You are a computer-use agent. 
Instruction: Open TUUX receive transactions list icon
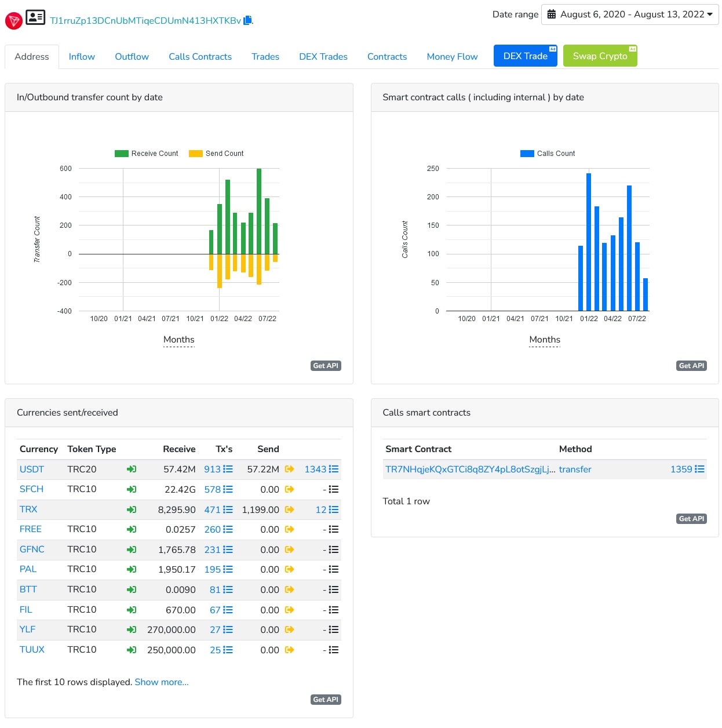(x=228, y=650)
